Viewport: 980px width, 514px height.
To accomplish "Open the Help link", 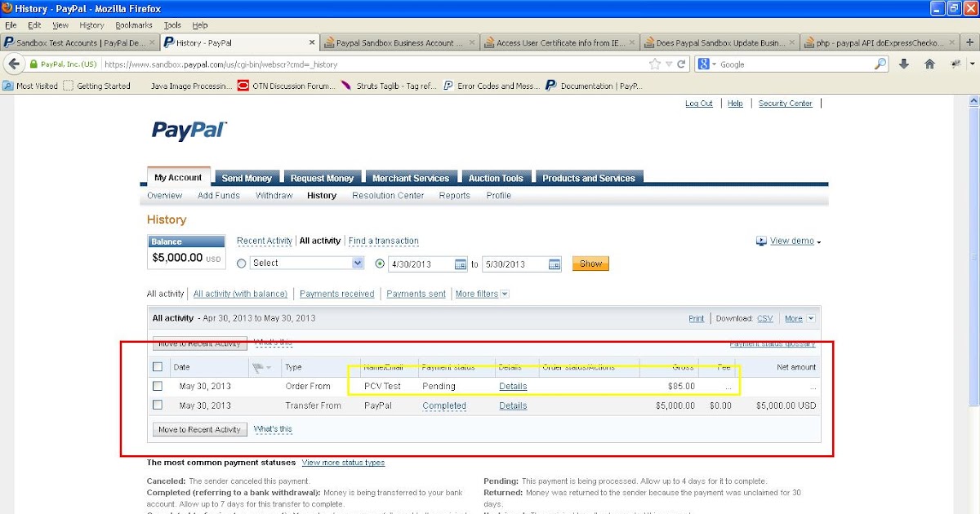I will 735,104.
